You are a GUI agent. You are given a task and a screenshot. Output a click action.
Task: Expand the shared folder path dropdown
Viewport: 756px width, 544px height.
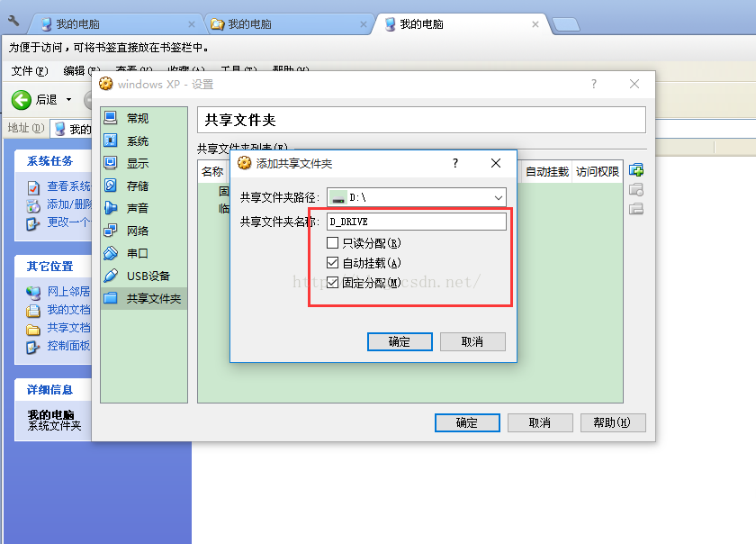[x=498, y=198]
